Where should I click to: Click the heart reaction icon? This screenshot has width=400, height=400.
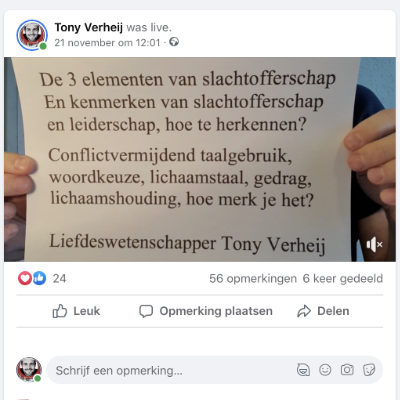(x=25, y=278)
